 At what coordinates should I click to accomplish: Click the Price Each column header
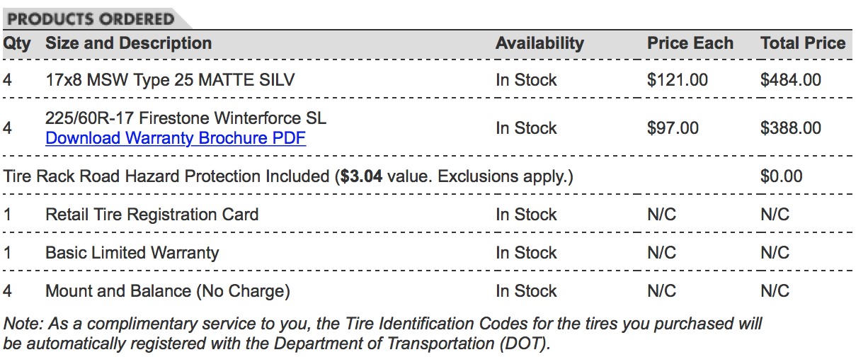(690, 43)
